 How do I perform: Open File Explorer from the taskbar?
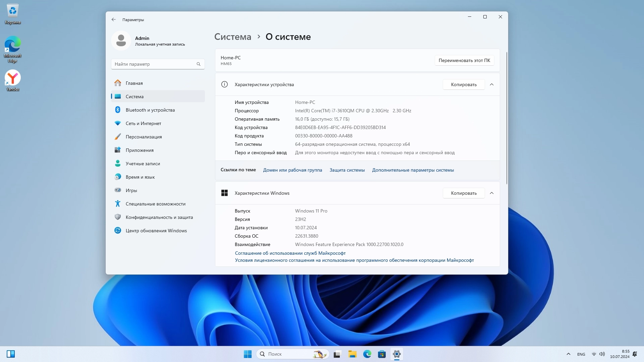(352, 354)
